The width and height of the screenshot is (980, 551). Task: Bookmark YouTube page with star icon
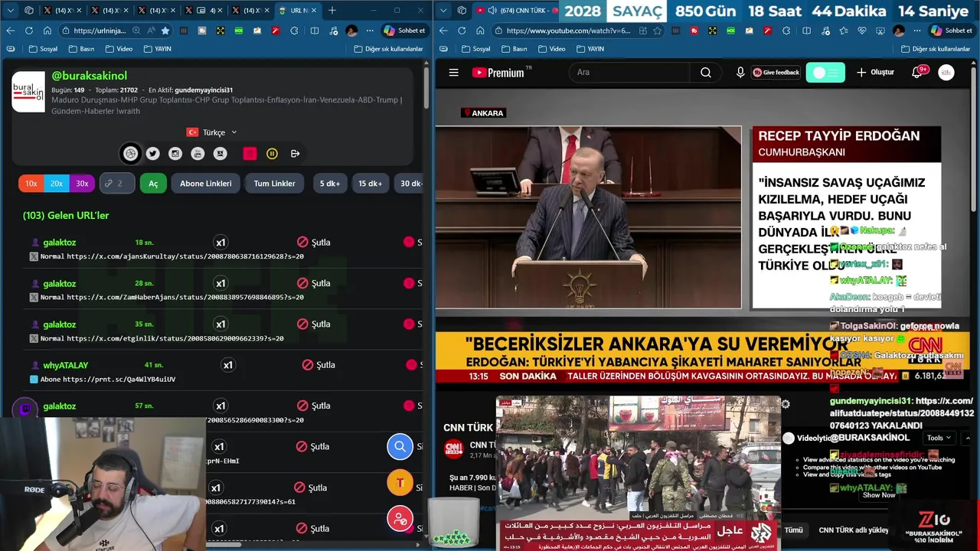(658, 31)
